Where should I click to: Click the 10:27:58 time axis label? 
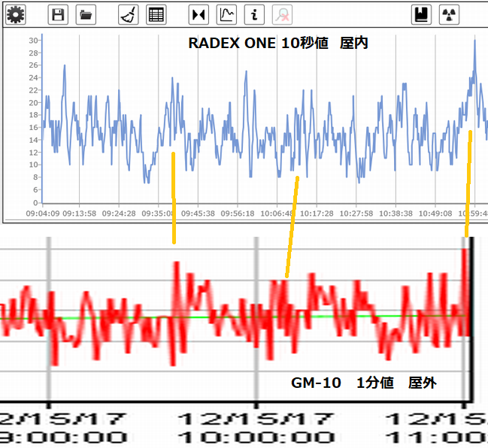point(356,213)
